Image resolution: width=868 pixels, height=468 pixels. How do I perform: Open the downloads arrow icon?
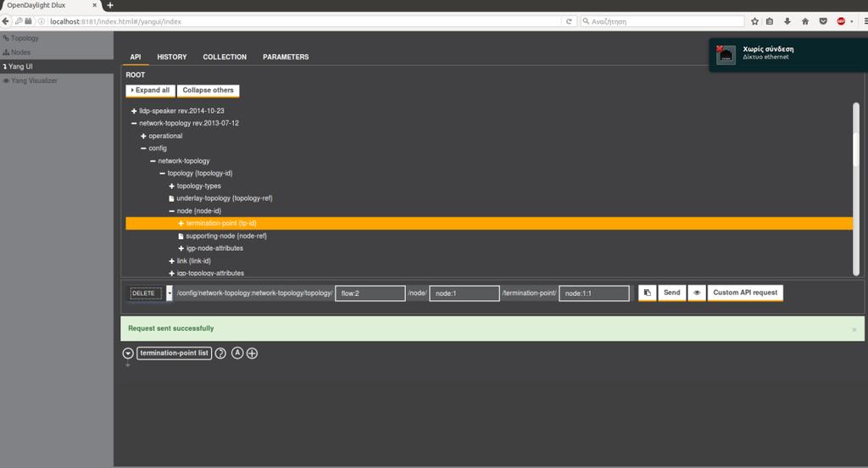(x=787, y=21)
